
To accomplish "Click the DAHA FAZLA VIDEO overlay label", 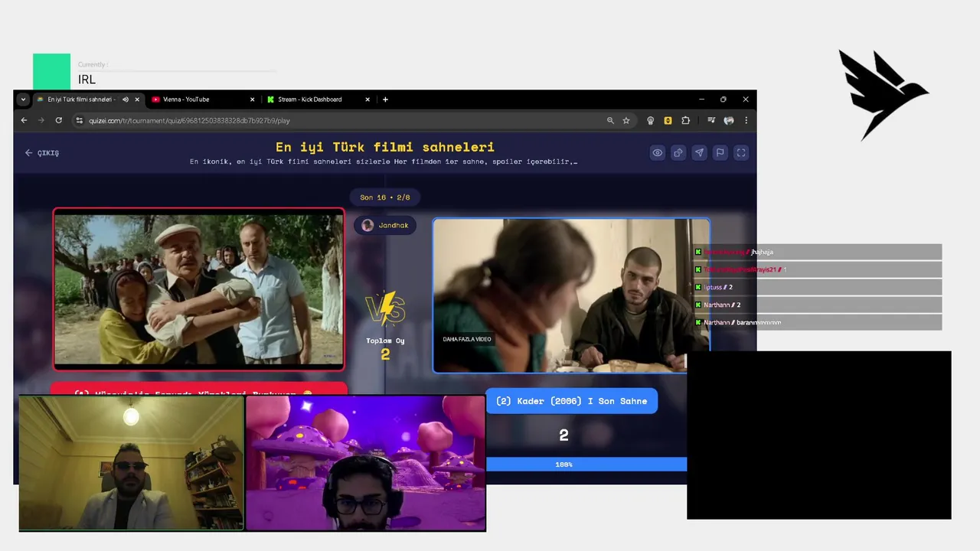I will [467, 339].
